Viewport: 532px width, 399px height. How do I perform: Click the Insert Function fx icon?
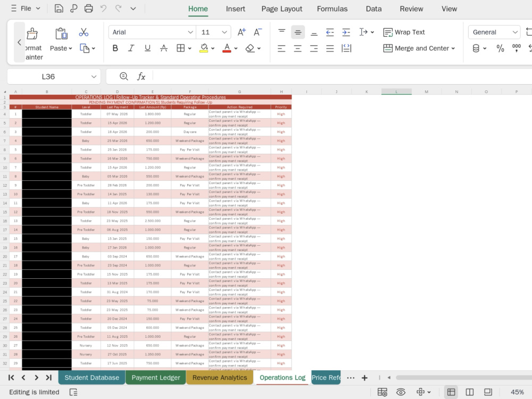(x=141, y=77)
